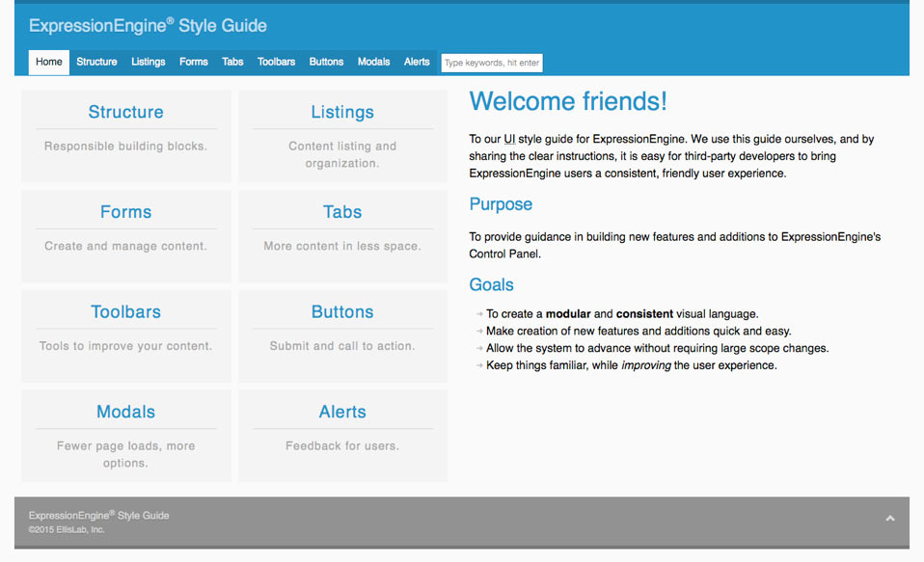Click goal 'To create a modular and consistent'
Screen dimensions: 924x562
pos(622,314)
